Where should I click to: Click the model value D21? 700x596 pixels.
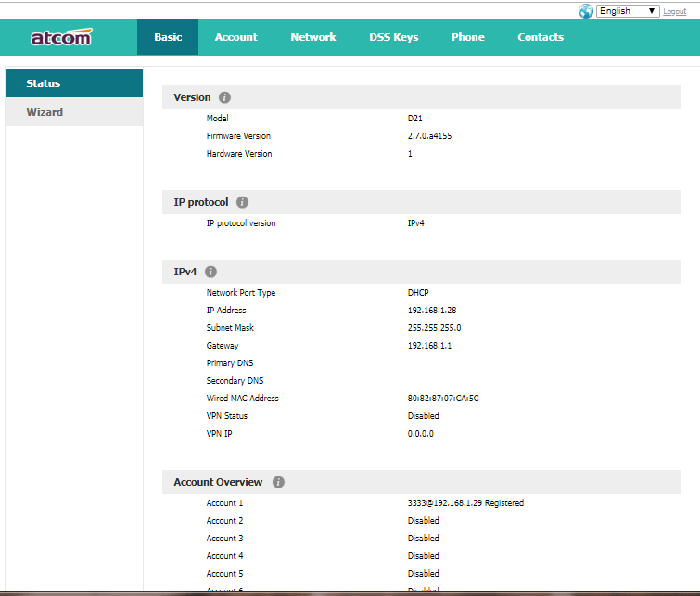coord(414,119)
